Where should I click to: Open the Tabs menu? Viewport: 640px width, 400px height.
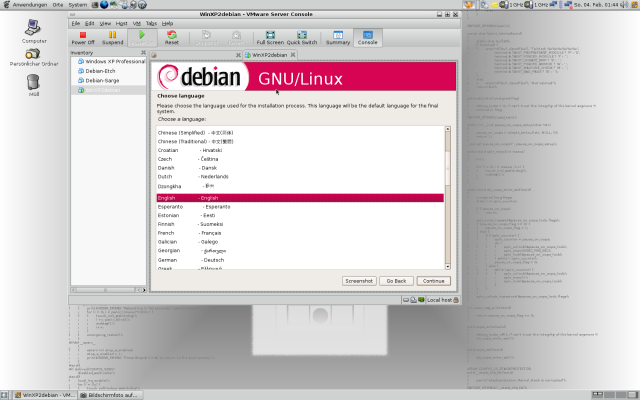pyautogui.click(x=151, y=24)
